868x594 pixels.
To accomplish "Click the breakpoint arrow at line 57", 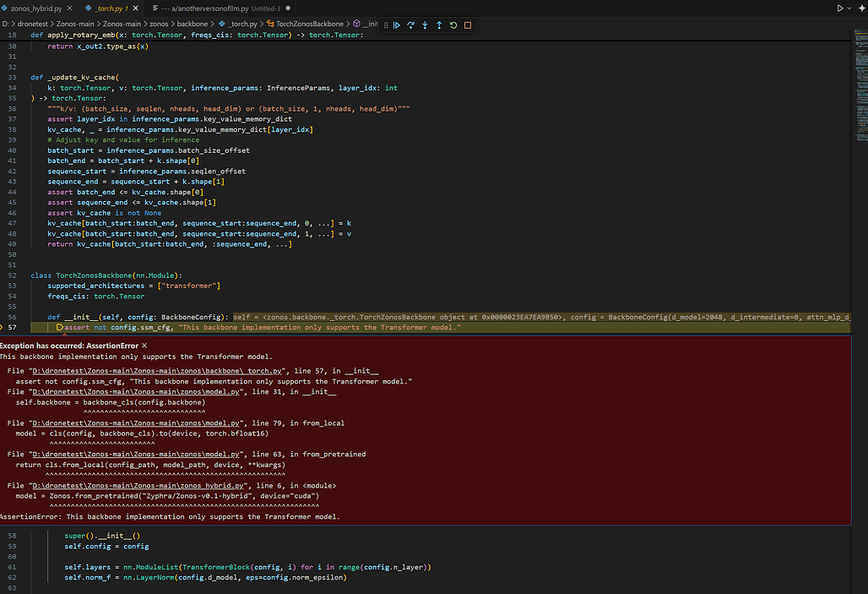I will click(60, 328).
